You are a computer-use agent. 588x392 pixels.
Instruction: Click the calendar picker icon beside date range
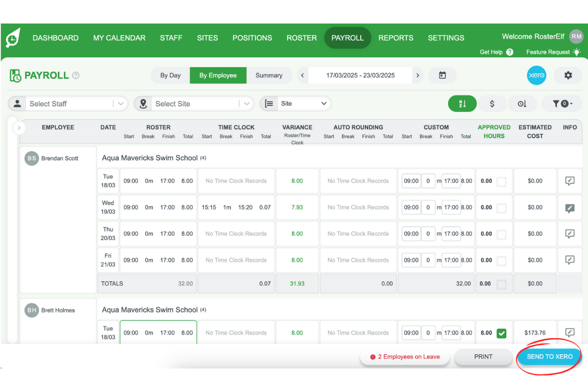[442, 75]
